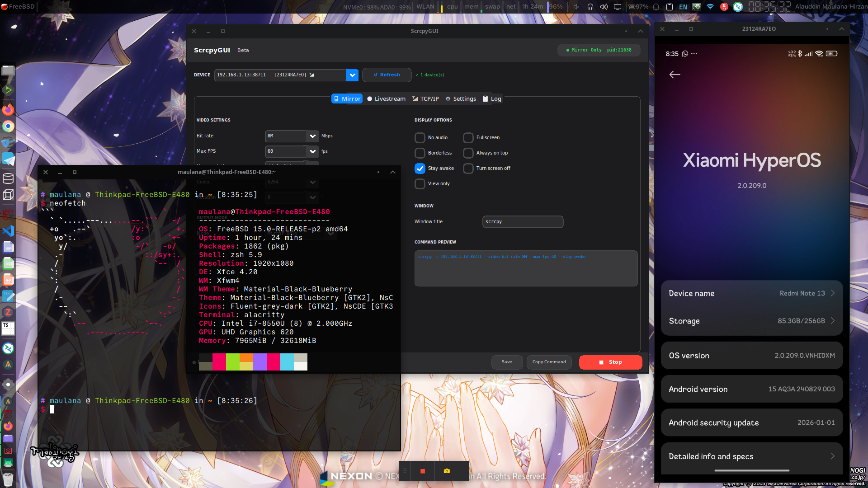Expand the Bit rate dropdown
This screenshot has width=868, height=488.
click(x=312, y=136)
